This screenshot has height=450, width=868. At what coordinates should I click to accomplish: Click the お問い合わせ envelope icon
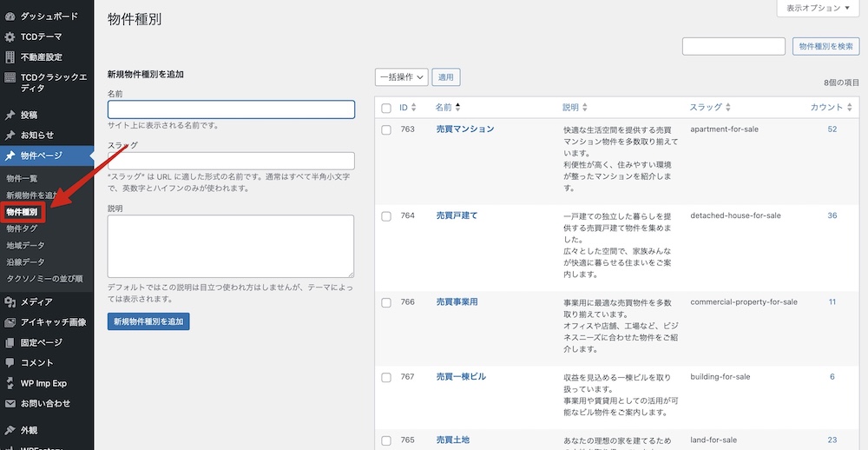click(10, 403)
